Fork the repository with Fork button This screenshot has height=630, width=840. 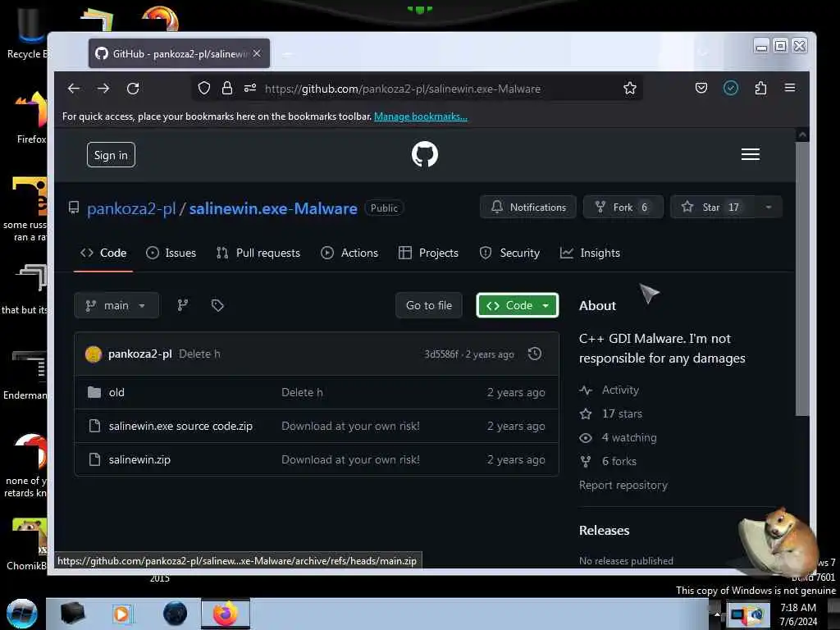point(623,208)
